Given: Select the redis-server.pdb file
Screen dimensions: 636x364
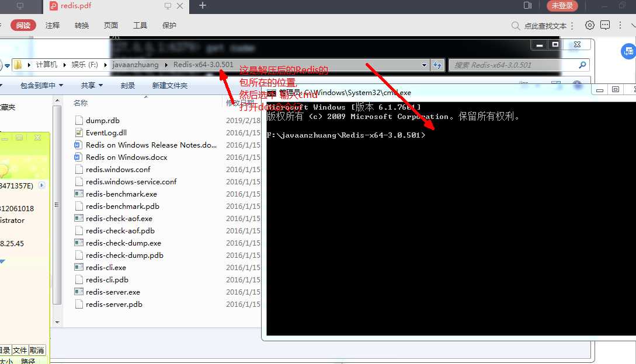Looking at the screenshot, I should click(114, 304).
